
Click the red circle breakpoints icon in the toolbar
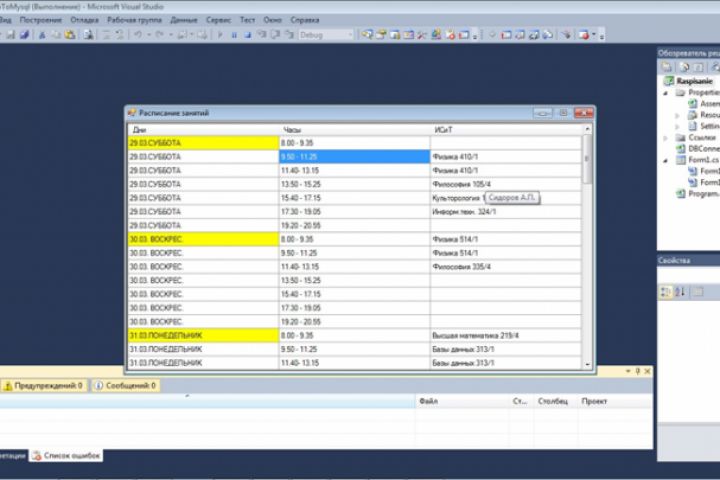point(584,35)
